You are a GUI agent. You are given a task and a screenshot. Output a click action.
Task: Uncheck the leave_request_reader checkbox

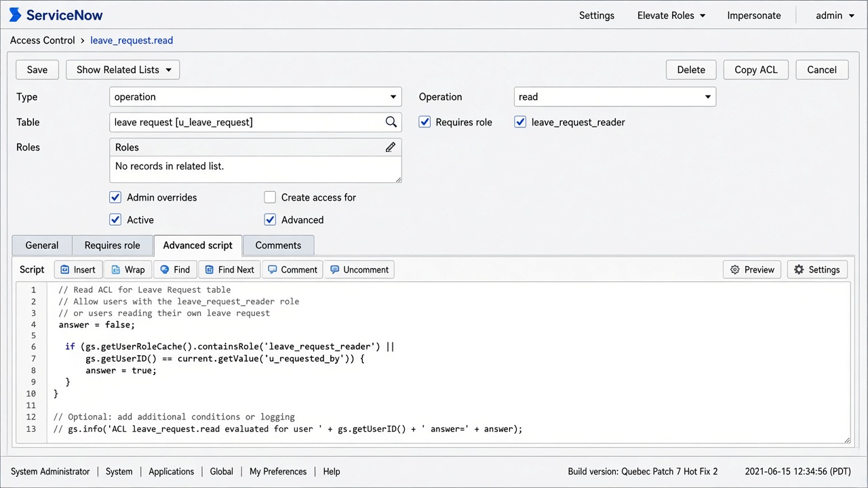click(520, 122)
